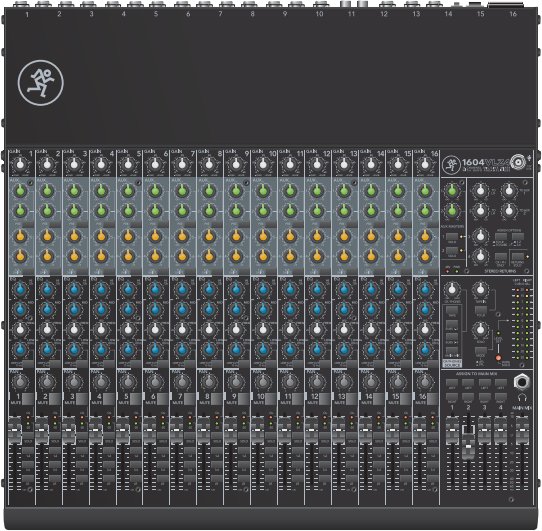Select the bottom button in Ctl Room Source
Image resolution: width=542 pixels, height=531 pixels.
click(452, 351)
